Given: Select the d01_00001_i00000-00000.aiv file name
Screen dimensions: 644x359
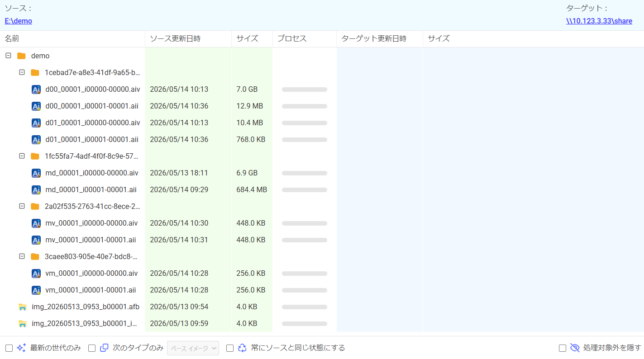Looking at the screenshot, I should tap(93, 123).
